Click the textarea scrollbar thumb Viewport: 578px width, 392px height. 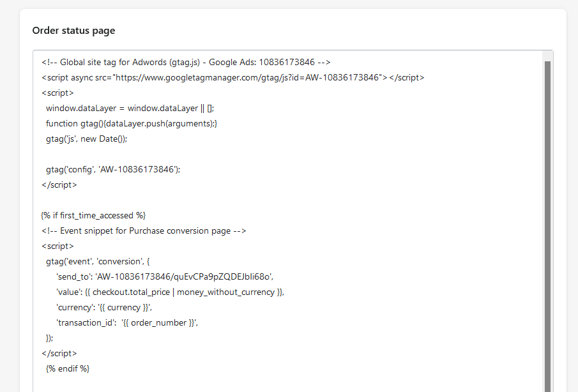pyautogui.click(x=547, y=227)
